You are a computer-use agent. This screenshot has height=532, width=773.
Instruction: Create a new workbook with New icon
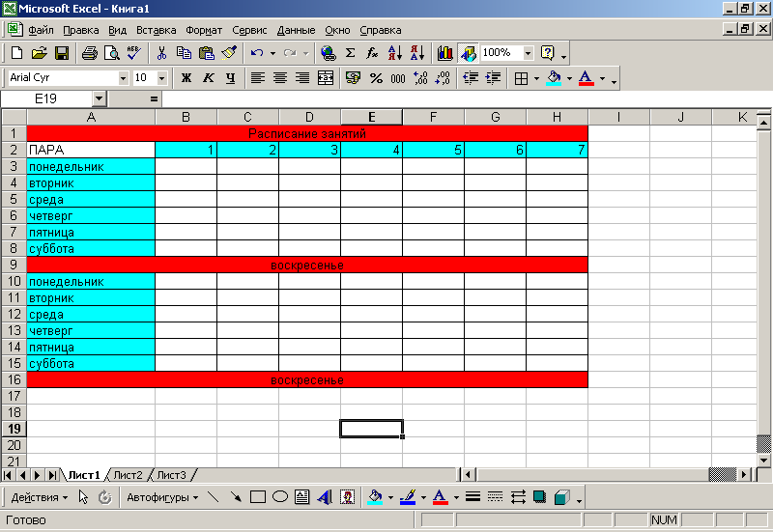point(16,53)
